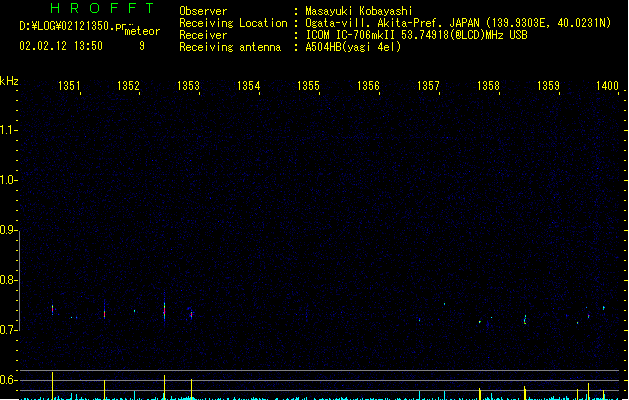
Task: Click the meteor count label
Action: [x=142, y=31]
